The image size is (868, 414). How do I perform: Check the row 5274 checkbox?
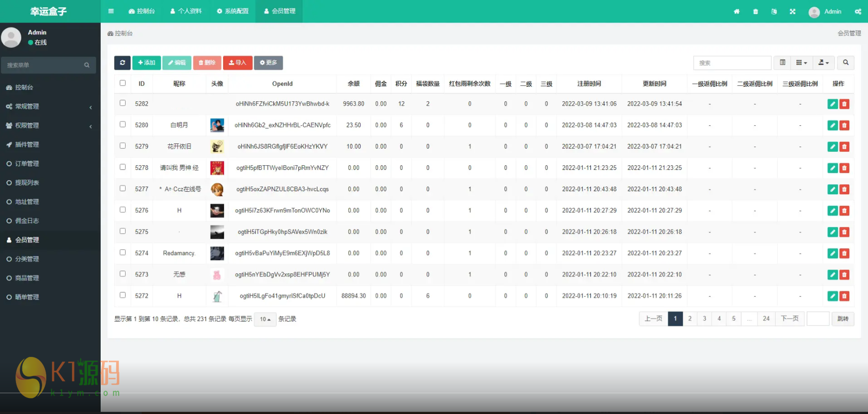(x=122, y=252)
